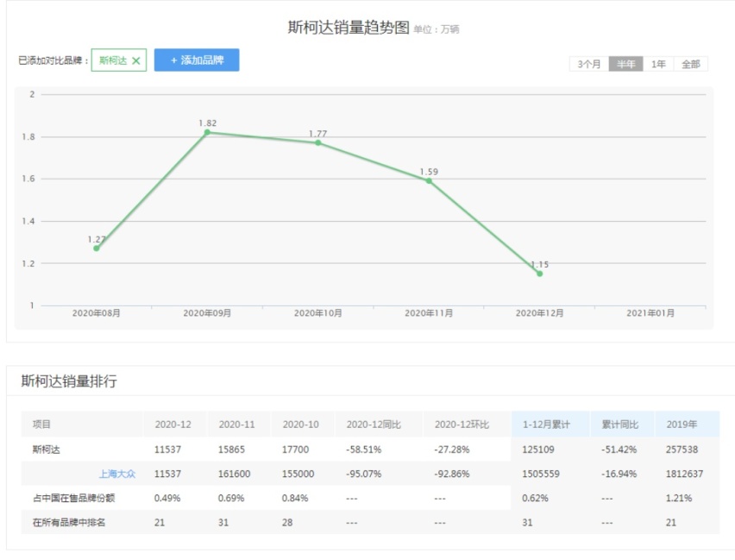Show the 全部 time range

coord(690,64)
